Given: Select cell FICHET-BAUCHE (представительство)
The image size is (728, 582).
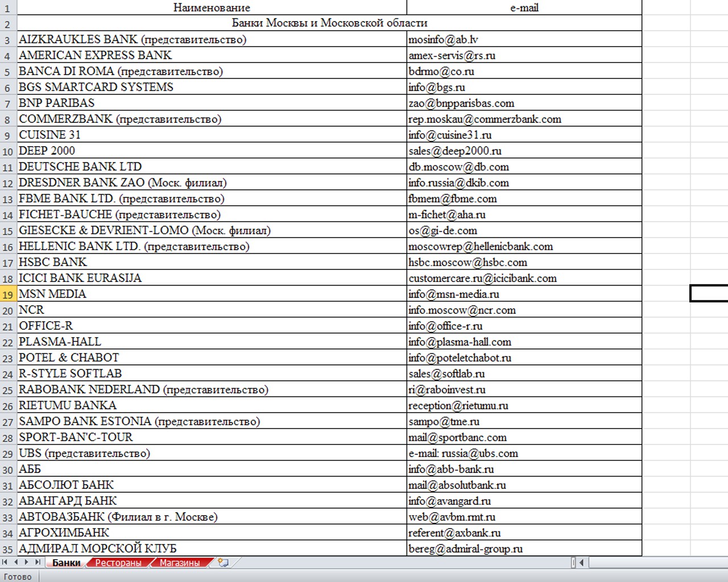Looking at the screenshot, I should click(x=212, y=214).
